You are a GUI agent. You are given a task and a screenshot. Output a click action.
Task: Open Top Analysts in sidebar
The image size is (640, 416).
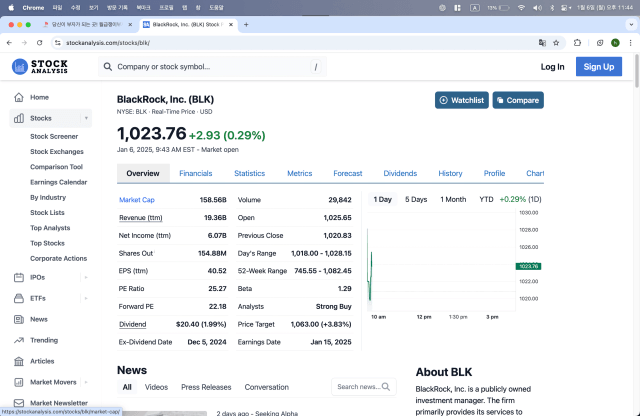(50, 228)
